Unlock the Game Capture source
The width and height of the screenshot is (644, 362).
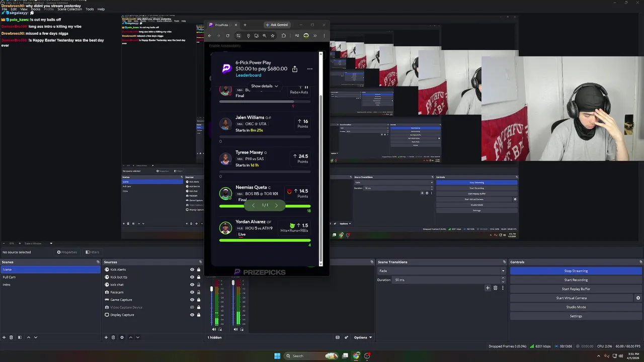[x=199, y=300]
